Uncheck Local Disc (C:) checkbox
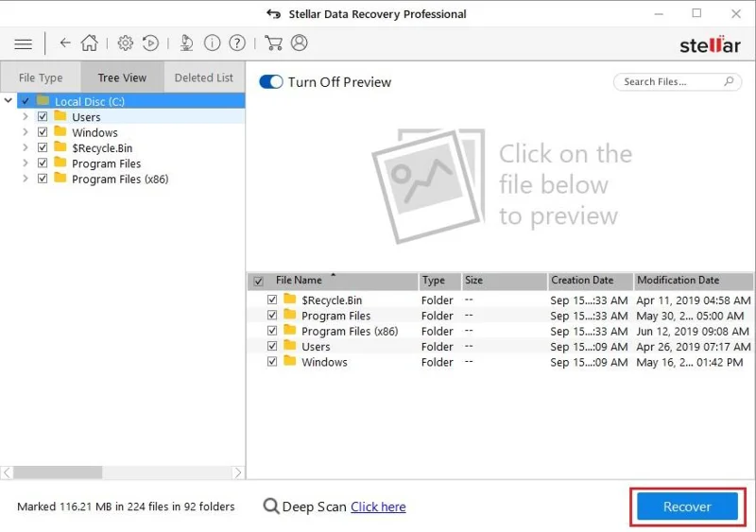This screenshot has height=532, width=756. coord(26,101)
